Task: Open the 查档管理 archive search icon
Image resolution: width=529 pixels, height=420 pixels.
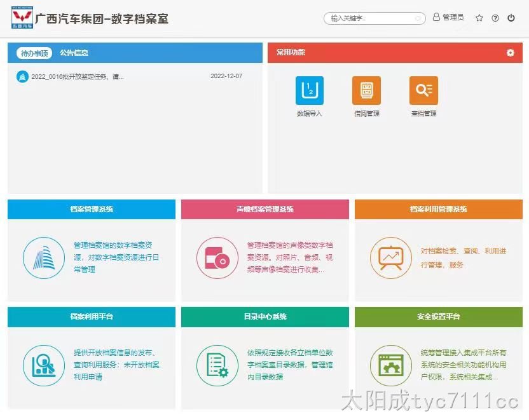Action: pyautogui.click(x=423, y=90)
